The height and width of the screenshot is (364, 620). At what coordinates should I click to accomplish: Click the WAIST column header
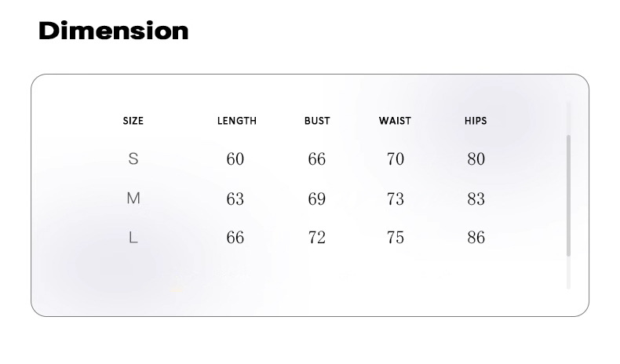click(x=395, y=121)
